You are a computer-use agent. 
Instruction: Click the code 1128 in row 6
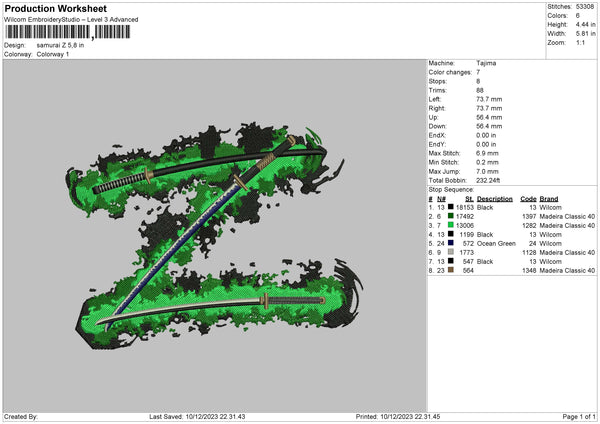529,253
